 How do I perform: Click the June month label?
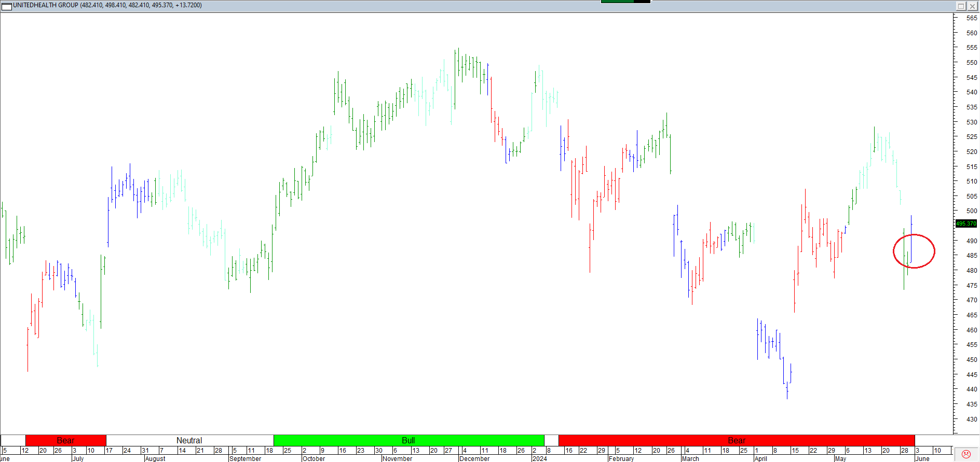922,458
